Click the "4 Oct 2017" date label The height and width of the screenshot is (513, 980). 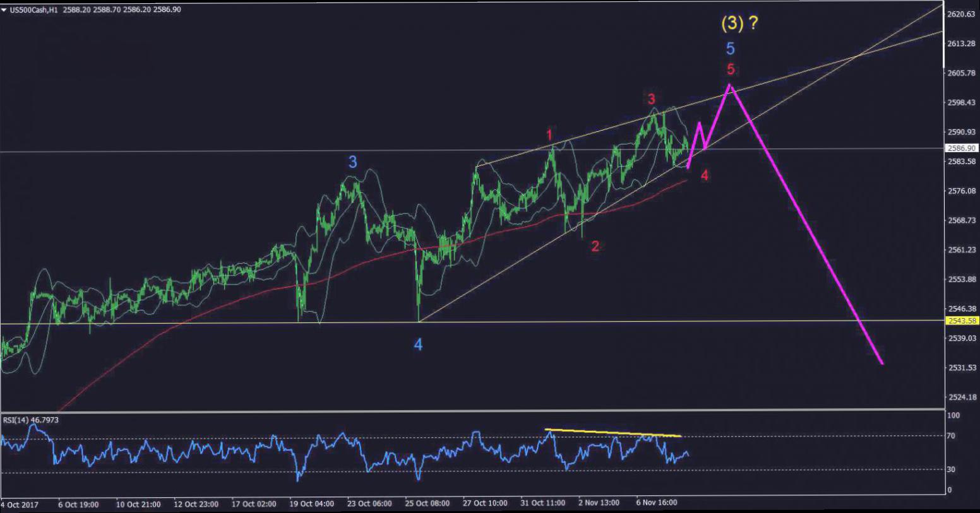20,504
